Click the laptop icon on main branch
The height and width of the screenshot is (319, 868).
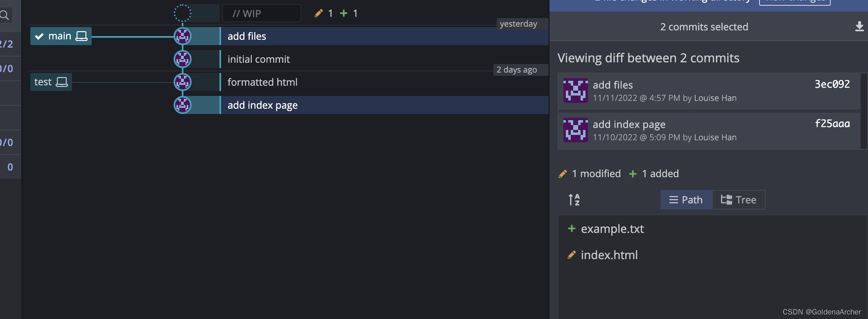pos(81,36)
